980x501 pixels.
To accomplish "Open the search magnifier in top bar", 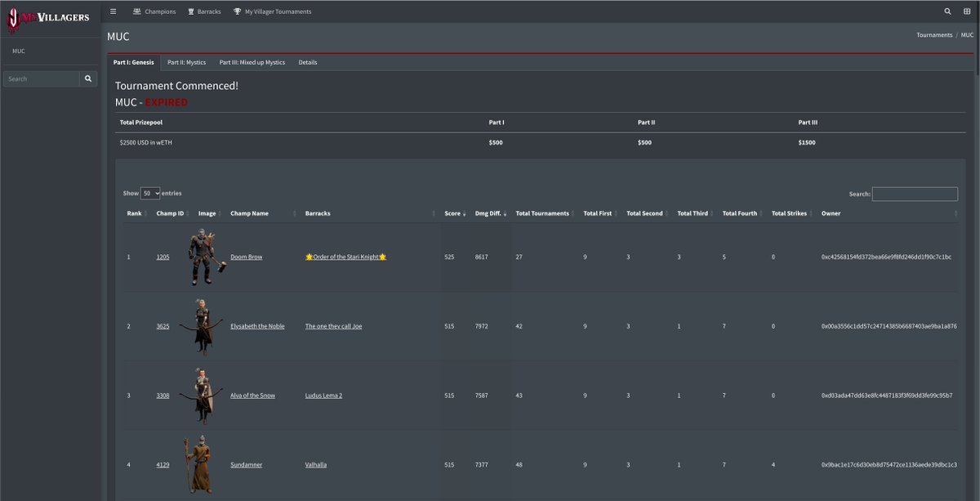I will pos(947,11).
